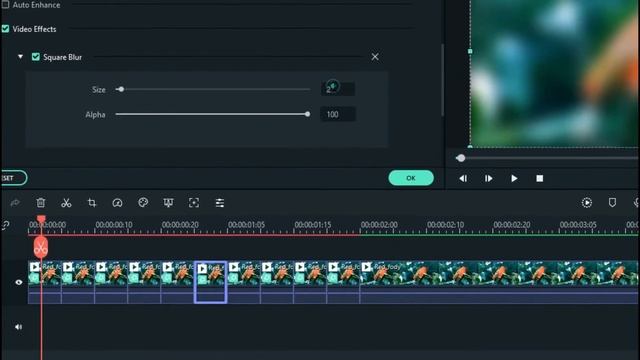The height and width of the screenshot is (360, 640).
Task: Select the first clip on the timeline
Action: (44, 282)
